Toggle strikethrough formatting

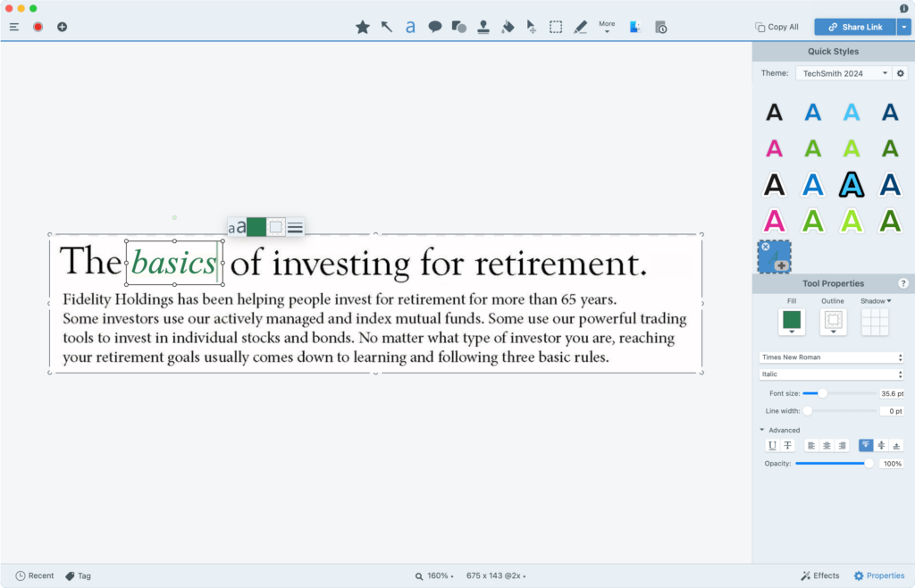[788, 446]
